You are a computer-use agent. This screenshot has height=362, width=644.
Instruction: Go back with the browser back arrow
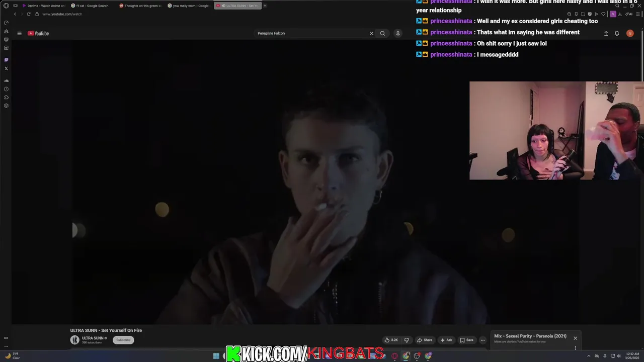pos(15,14)
